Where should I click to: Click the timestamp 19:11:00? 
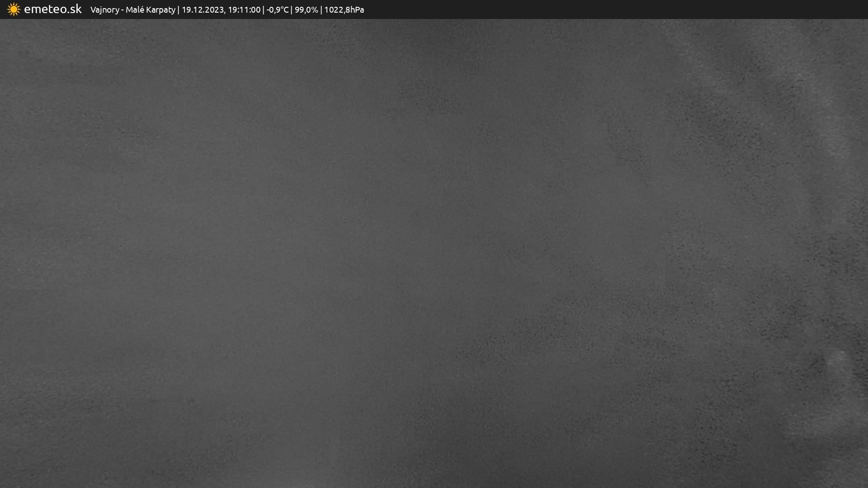(x=244, y=9)
